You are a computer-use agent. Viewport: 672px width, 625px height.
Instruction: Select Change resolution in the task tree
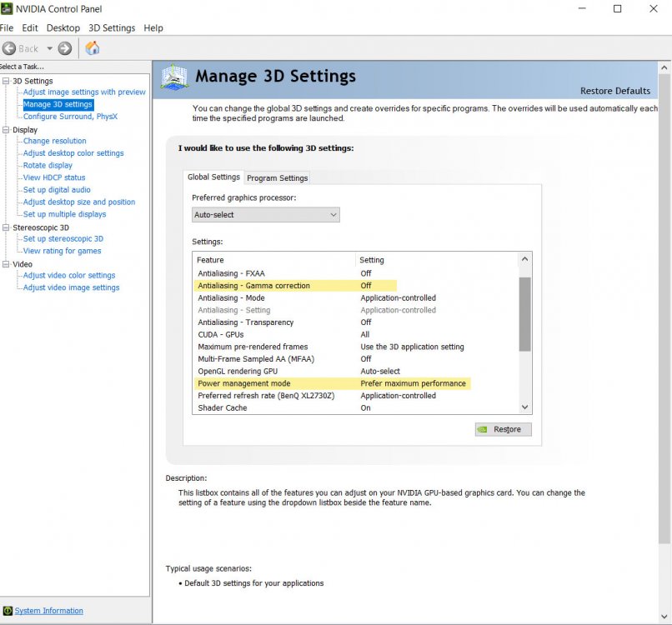pos(54,141)
